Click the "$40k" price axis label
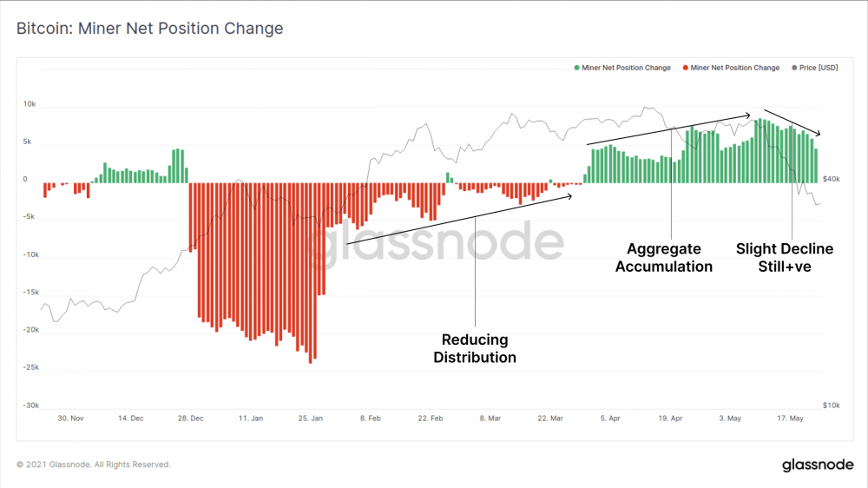Screen dimensions: 868x488 [x=831, y=179]
